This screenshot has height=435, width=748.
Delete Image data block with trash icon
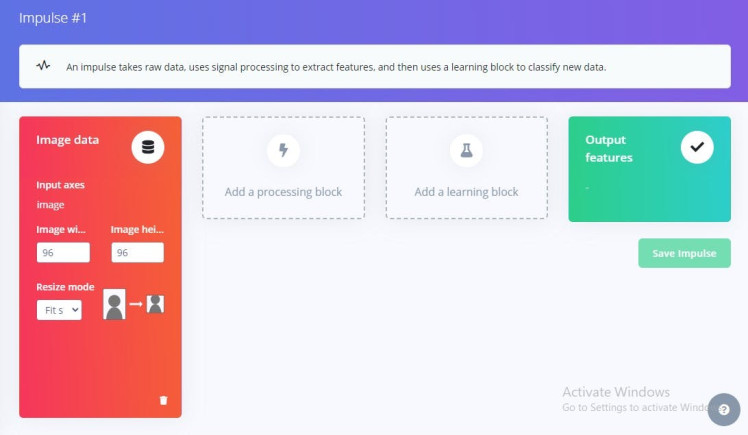click(164, 400)
